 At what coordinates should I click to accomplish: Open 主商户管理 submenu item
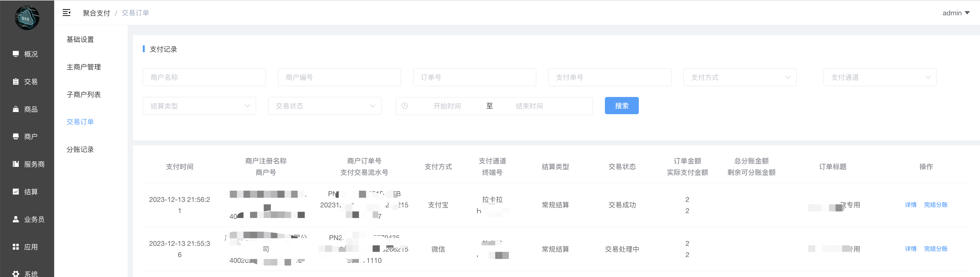coord(84,67)
